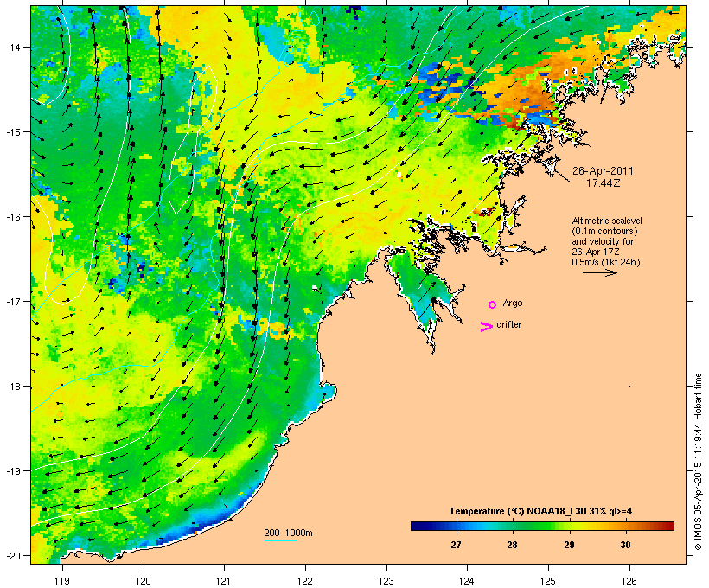Select the 'drifter' legend label

508,324
